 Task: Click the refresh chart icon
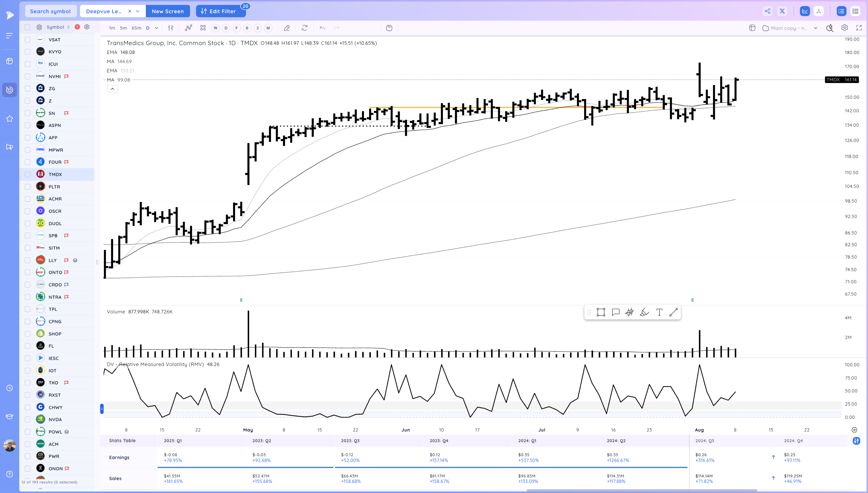[304, 28]
